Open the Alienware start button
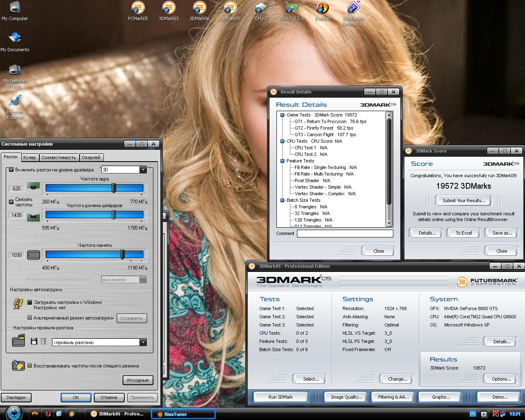Screen dimensions: 525x420 pyautogui.click(x=14, y=413)
